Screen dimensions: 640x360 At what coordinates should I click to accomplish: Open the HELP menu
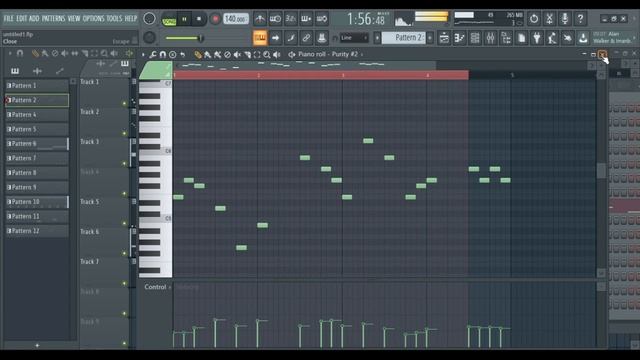131,19
